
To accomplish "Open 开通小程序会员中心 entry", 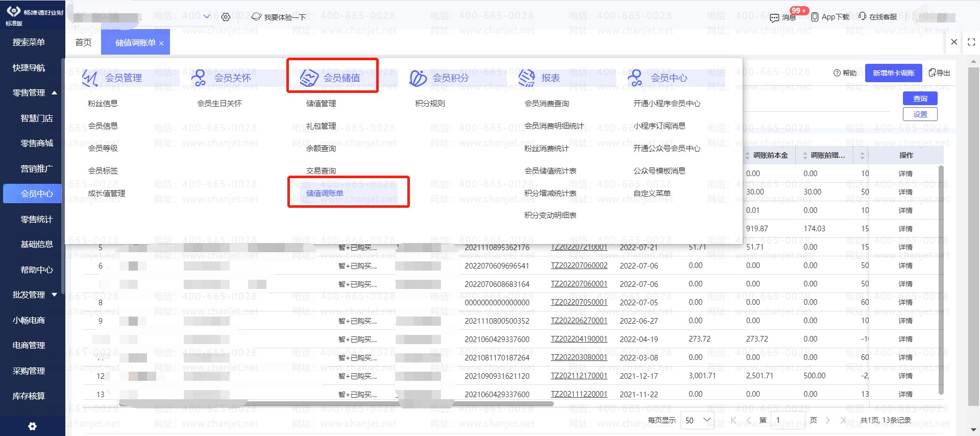I will click(x=667, y=103).
